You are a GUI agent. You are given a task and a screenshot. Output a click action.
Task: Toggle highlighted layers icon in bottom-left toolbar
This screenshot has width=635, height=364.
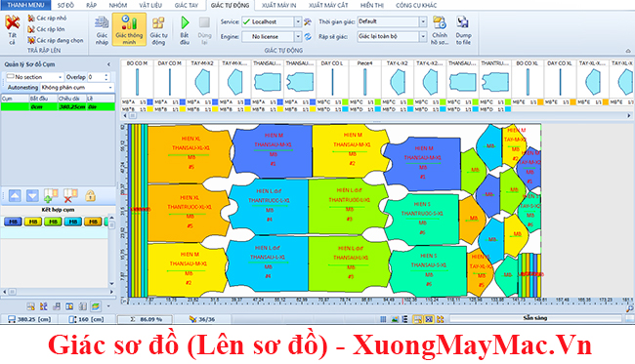pyautogui.click(x=96, y=306)
